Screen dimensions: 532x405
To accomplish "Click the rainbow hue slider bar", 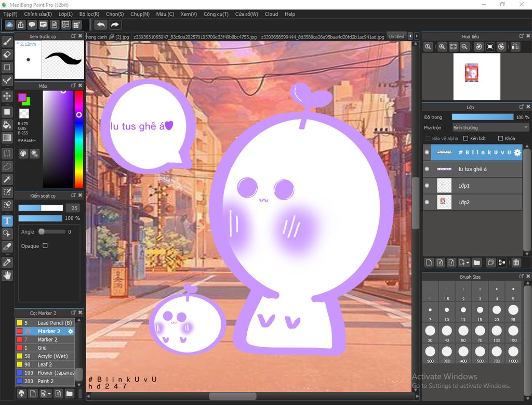I will tap(79, 139).
